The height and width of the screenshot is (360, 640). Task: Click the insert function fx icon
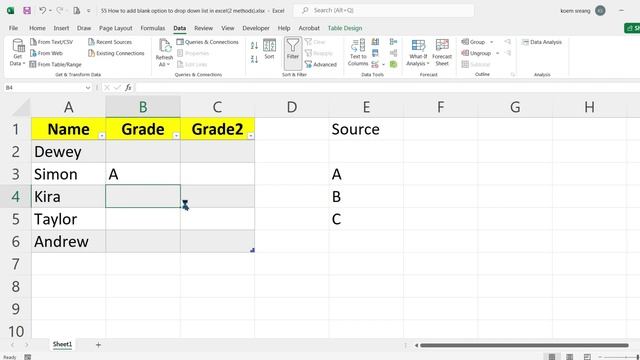pyautogui.click(x=128, y=87)
